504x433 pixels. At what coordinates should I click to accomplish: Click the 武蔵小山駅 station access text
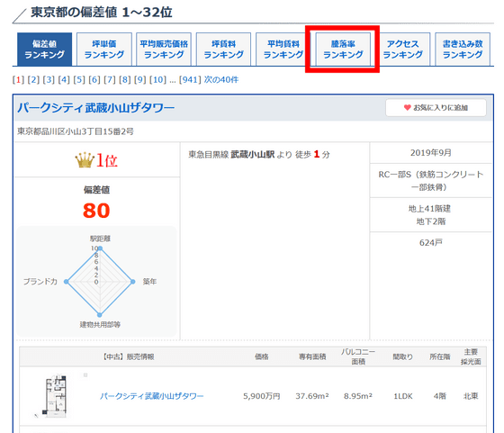[x=253, y=155]
